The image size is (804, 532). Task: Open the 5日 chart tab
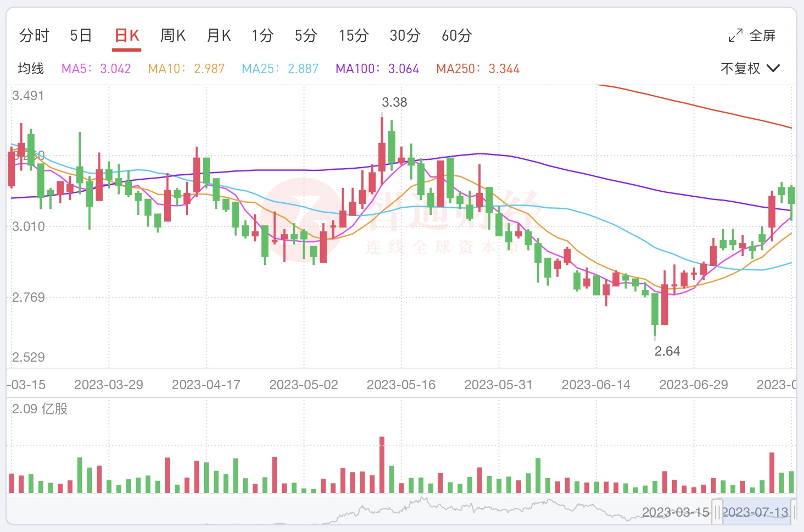(81, 36)
